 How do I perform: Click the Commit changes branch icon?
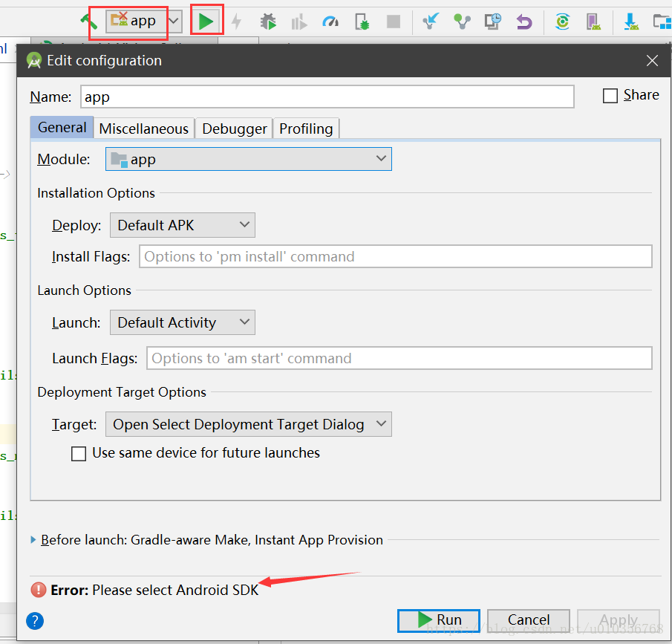pos(462,21)
